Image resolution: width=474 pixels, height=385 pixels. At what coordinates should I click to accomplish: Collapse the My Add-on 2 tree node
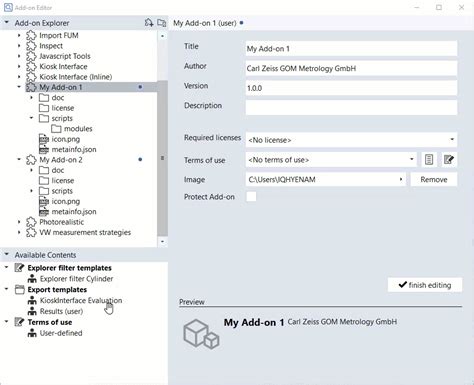pyautogui.click(x=19, y=160)
